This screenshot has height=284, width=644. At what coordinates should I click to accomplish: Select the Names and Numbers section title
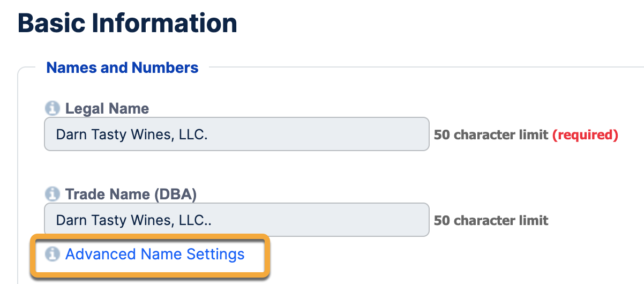122,68
